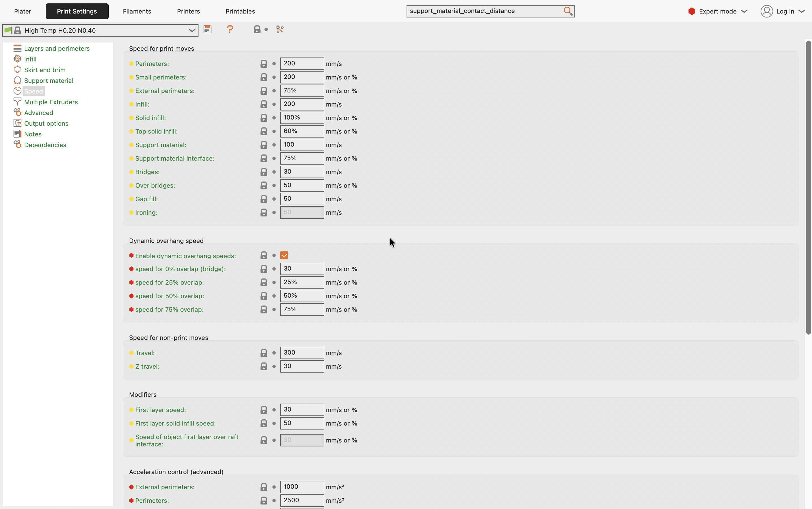Click the orange question mark help icon
This screenshot has width=812, height=509.
230,30
